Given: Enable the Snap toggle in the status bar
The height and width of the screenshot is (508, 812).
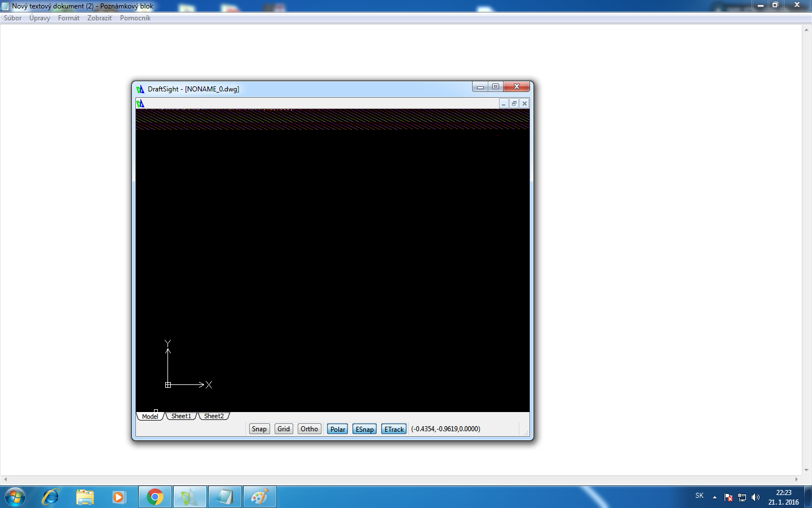Looking at the screenshot, I should pos(259,429).
